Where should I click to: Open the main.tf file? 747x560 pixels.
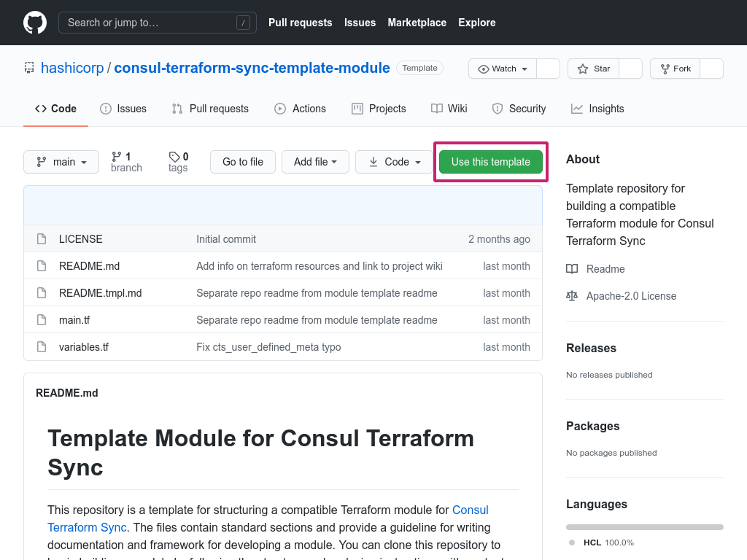click(x=74, y=320)
